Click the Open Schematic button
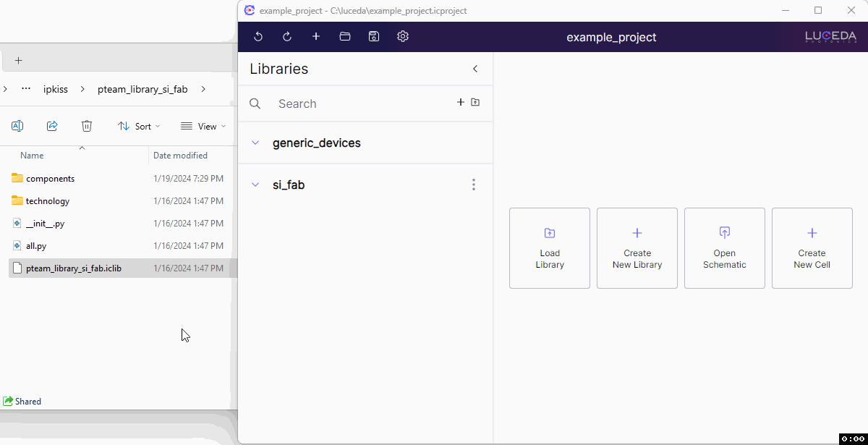The height and width of the screenshot is (445, 868). (x=724, y=248)
